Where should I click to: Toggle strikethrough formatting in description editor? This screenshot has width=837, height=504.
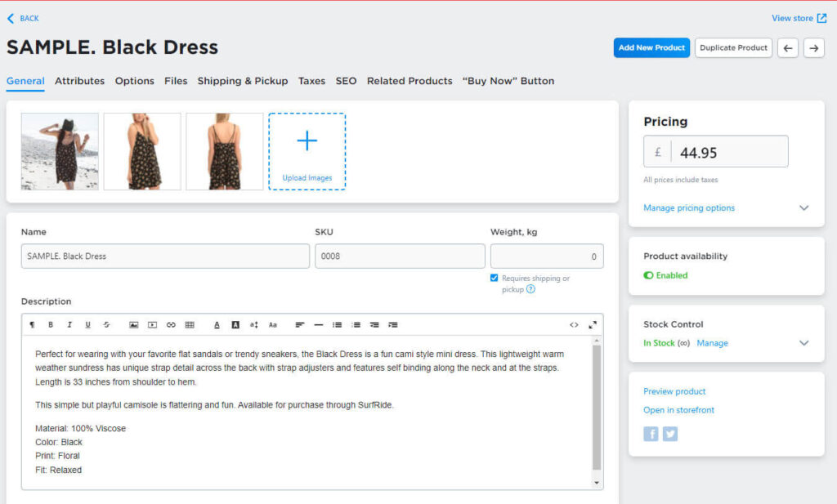(x=107, y=325)
